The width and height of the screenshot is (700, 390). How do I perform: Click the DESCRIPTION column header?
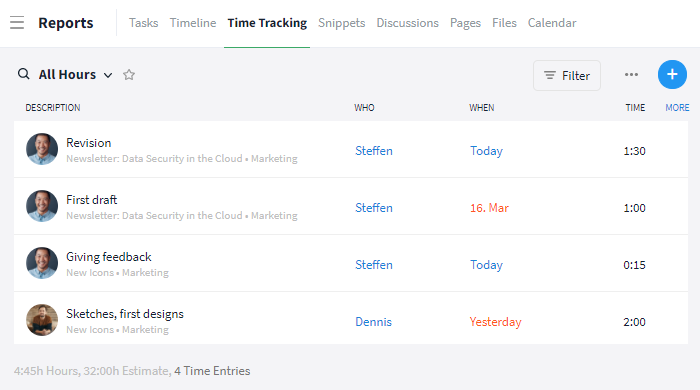(53, 108)
